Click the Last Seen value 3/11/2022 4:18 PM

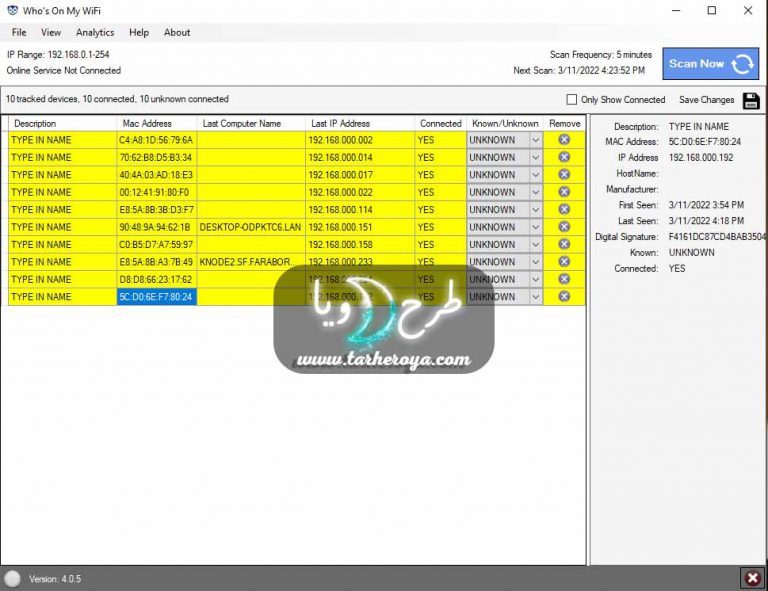point(706,220)
